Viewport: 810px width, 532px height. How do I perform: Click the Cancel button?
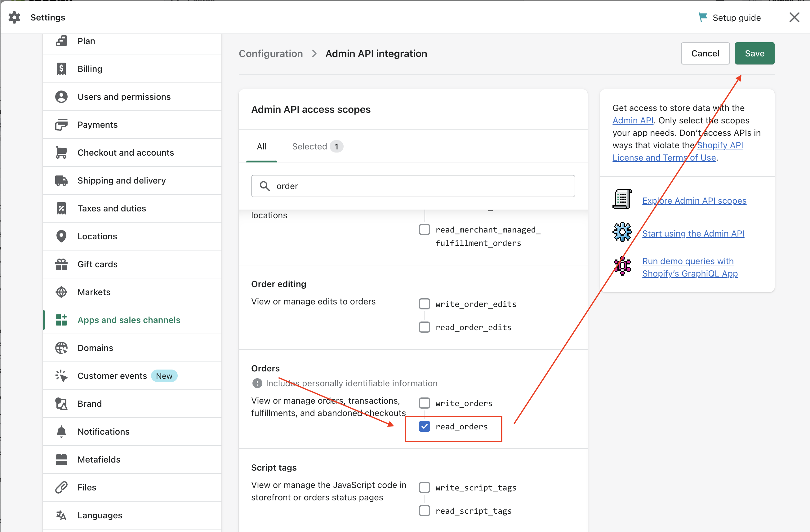[x=705, y=53]
